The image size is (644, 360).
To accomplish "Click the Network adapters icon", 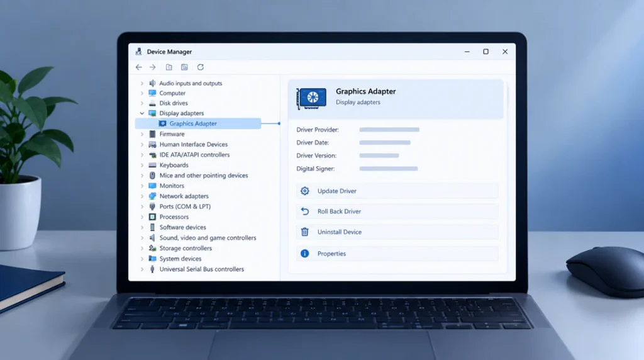I will coord(152,196).
